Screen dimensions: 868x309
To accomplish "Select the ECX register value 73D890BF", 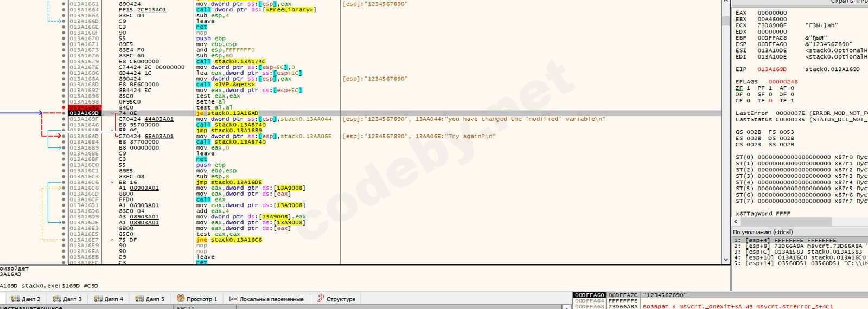I will point(772,25).
